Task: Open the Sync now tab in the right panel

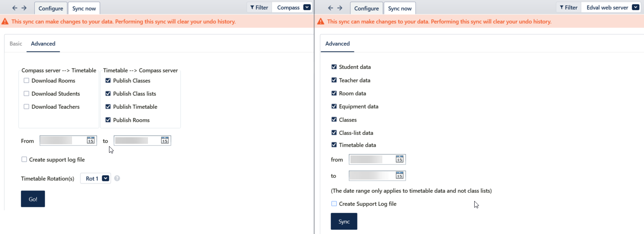Action: coord(400,8)
